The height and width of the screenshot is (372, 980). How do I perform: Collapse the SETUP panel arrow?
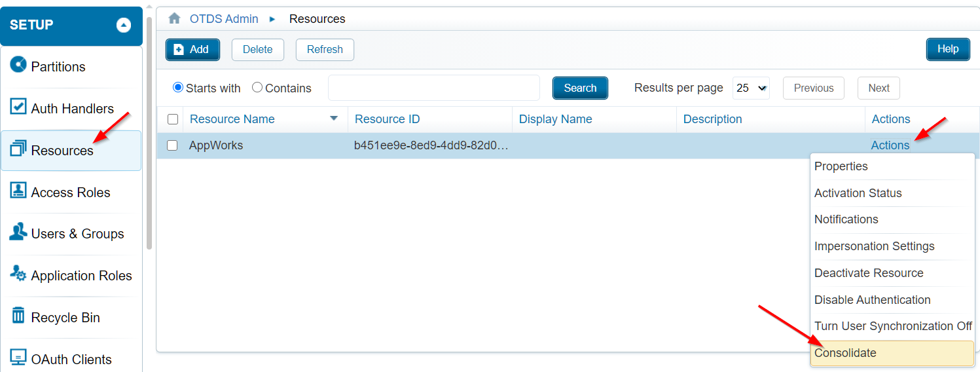click(x=123, y=26)
